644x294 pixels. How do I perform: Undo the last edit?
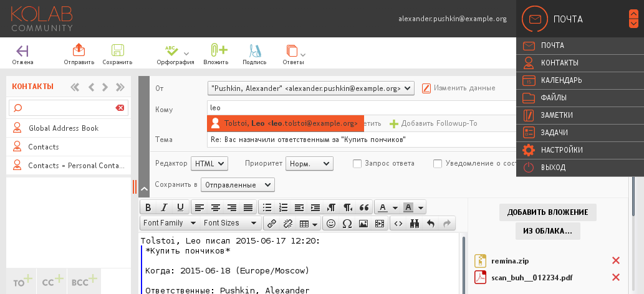pos(430,224)
